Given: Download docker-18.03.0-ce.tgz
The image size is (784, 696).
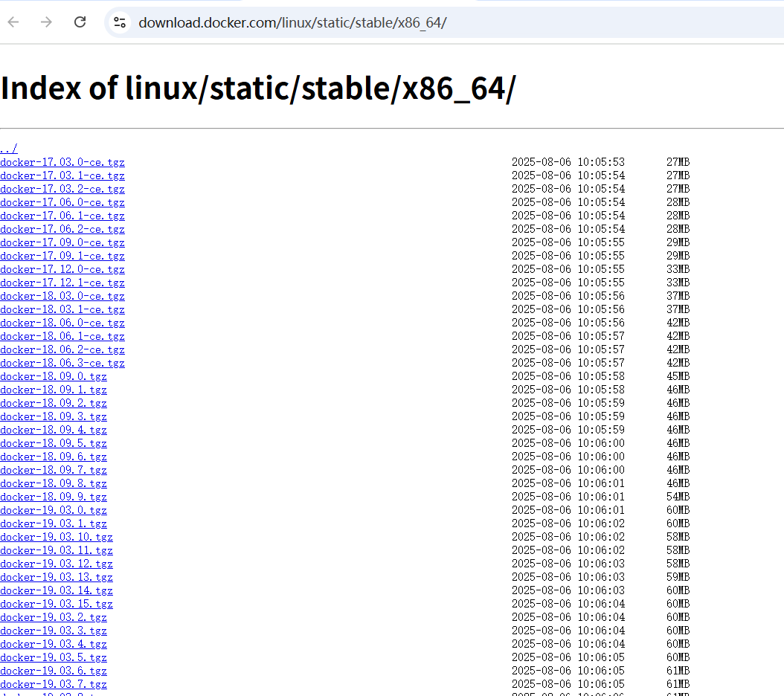Looking at the screenshot, I should coord(62,296).
